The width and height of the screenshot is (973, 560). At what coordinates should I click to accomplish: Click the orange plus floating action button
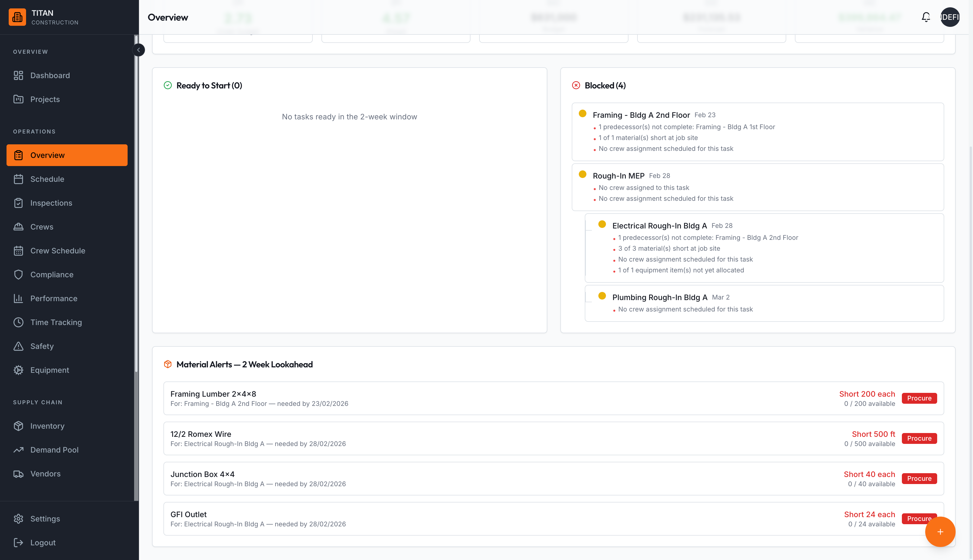(940, 532)
